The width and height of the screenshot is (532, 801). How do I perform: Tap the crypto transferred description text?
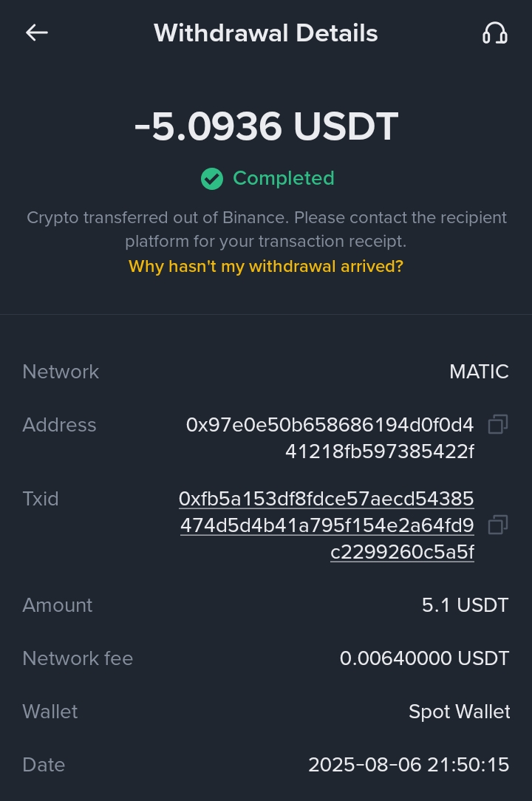266,229
